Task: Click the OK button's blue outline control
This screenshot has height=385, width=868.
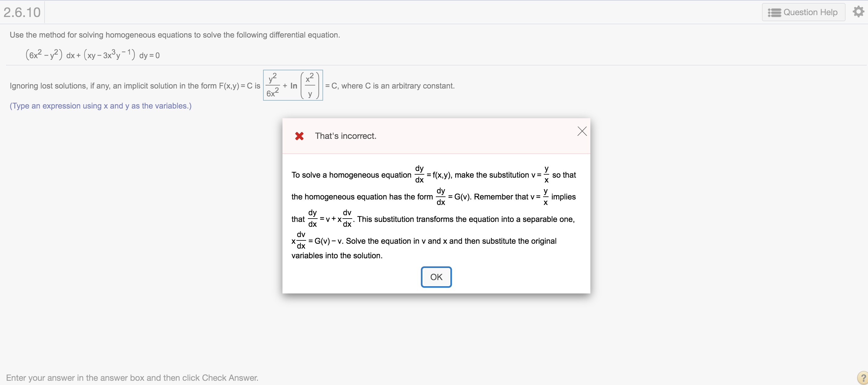Action: [x=436, y=277]
